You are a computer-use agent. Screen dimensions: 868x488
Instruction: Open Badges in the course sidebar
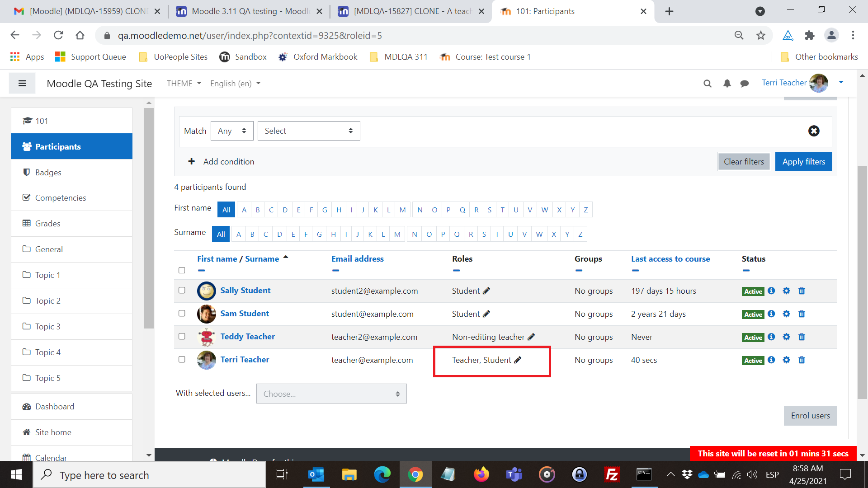point(71,173)
